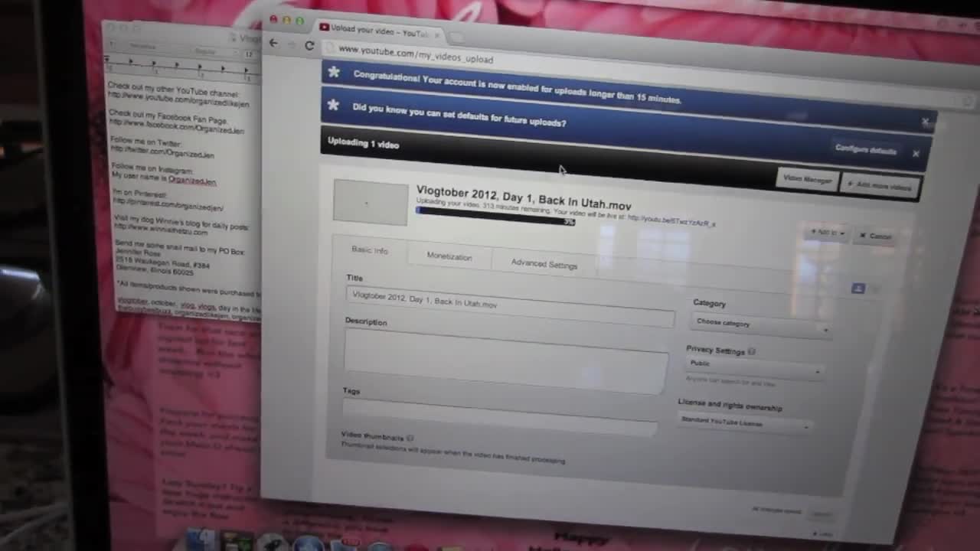980x551 pixels.
Task: Click the star icon on the Congratulations banner
Action: (x=334, y=73)
